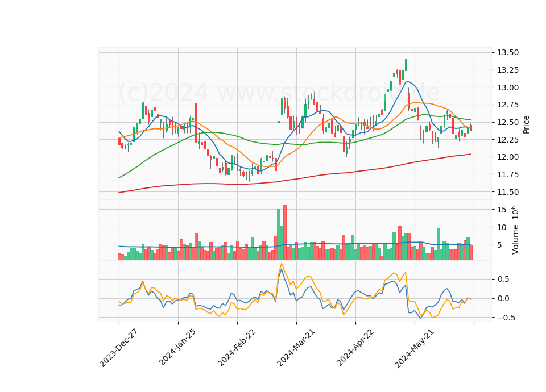
Task: Click the long red candle in early February
Action: 196,123
